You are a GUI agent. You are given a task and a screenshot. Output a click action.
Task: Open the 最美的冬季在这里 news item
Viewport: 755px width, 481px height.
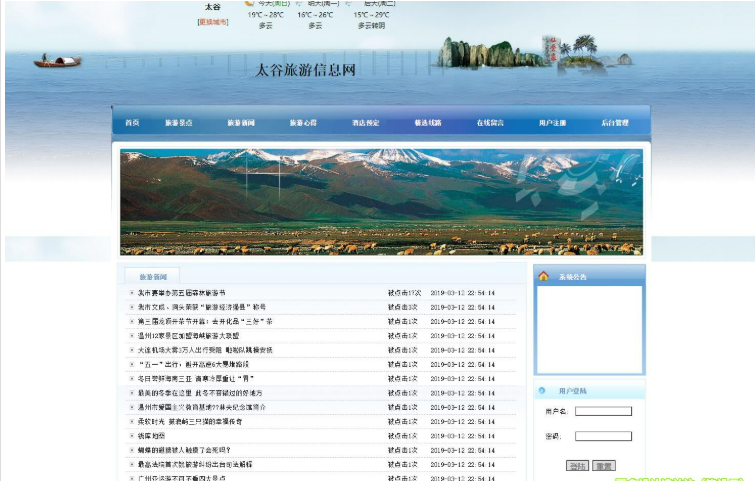tap(200, 393)
